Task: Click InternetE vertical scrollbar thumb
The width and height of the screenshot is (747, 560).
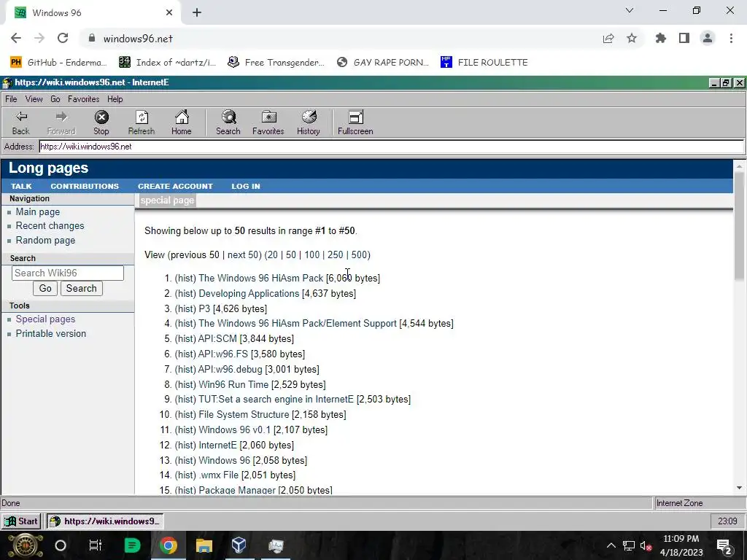Action: click(x=740, y=227)
